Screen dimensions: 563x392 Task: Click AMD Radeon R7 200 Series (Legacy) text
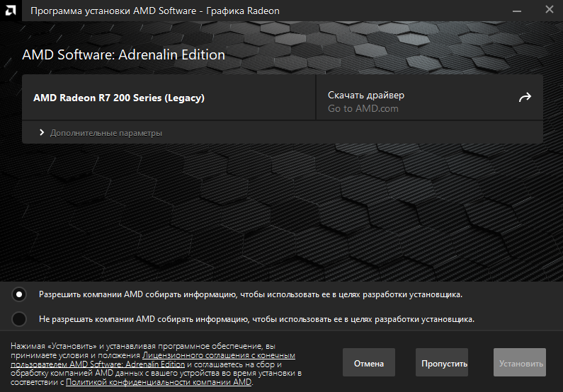point(119,98)
